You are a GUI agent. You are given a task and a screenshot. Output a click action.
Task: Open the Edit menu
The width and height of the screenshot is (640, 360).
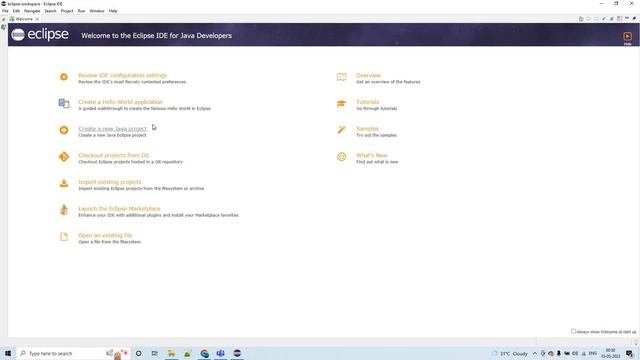[x=16, y=11]
